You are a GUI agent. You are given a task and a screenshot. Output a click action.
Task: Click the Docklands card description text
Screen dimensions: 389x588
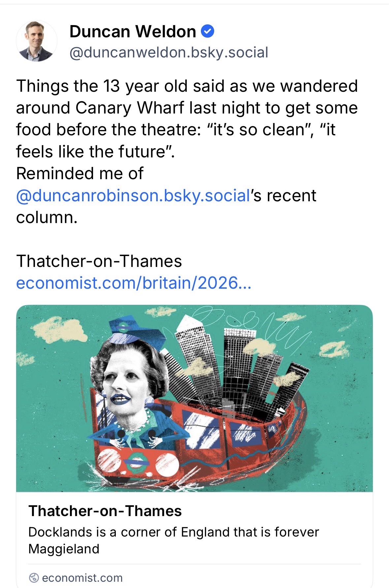(x=174, y=540)
